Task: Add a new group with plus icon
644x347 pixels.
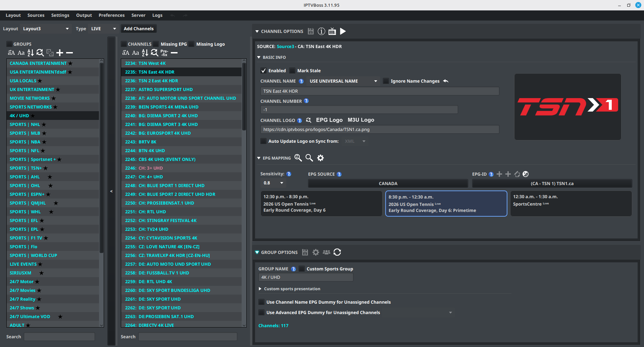Action: click(x=60, y=53)
